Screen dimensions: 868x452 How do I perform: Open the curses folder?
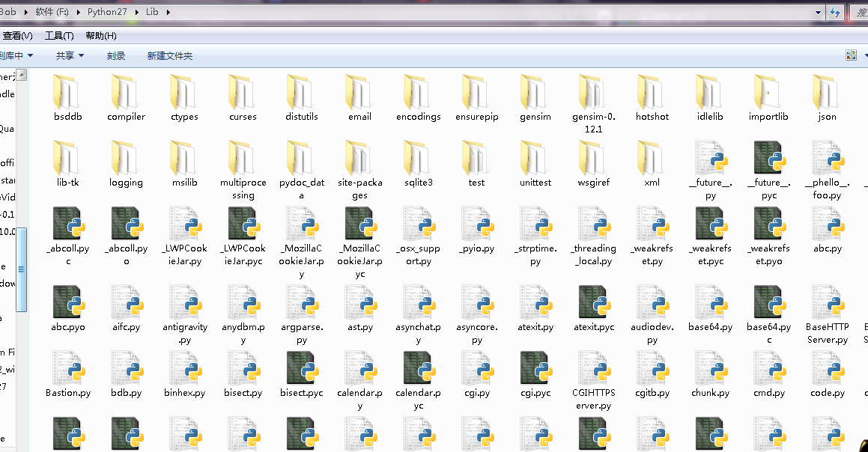coord(243,98)
